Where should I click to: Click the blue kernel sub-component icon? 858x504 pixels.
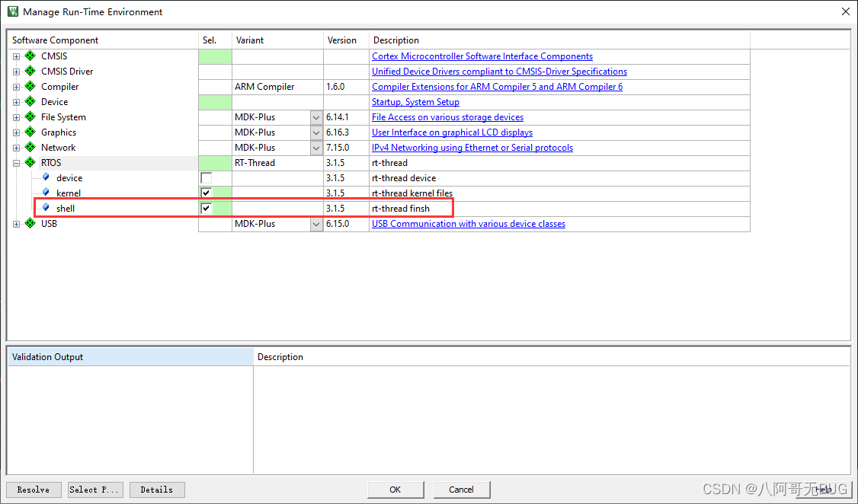point(46,193)
